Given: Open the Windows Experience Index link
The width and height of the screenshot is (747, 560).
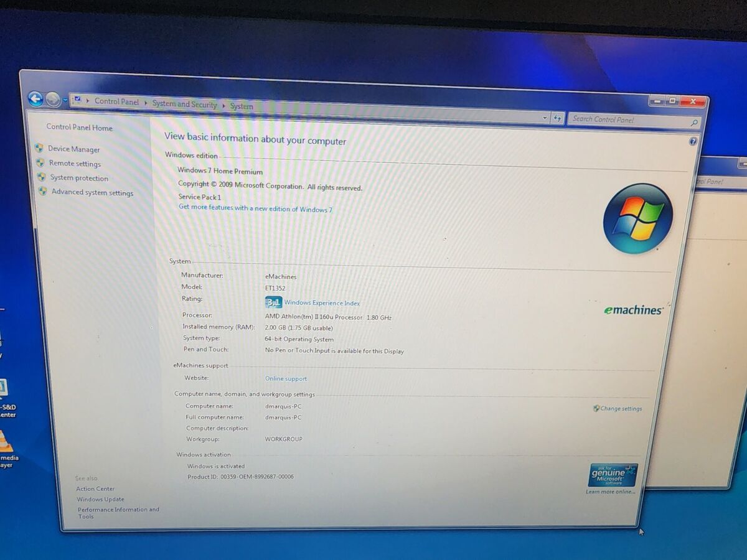Looking at the screenshot, I should click(x=322, y=303).
